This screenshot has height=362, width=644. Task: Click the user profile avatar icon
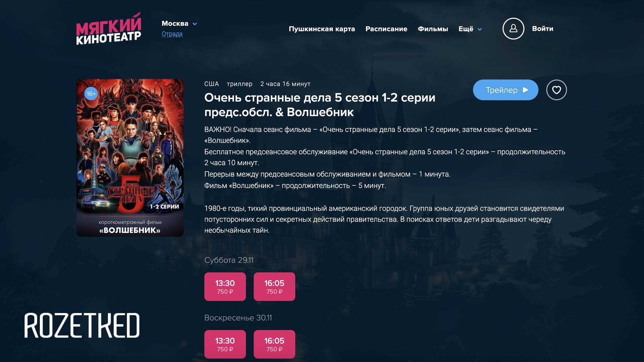point(513,28)
